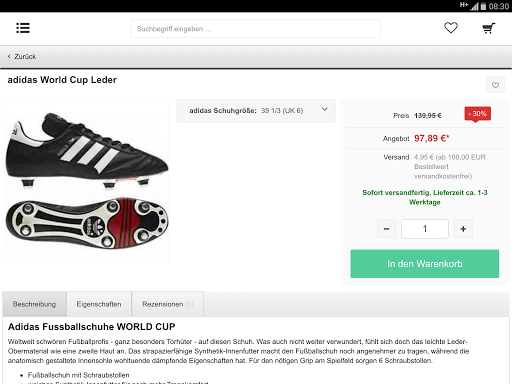Increase quantity with plus button
Viewport: 512px width, 384px height.
click(x=463, y=229)
